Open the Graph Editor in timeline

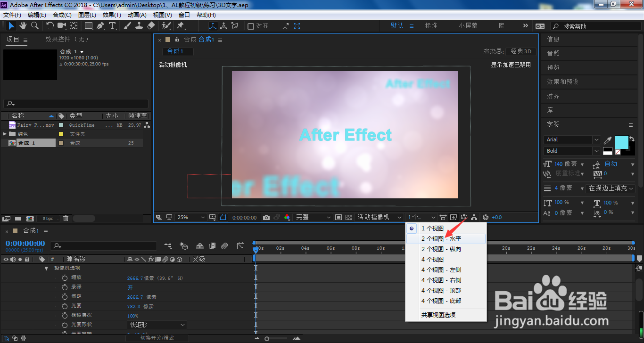240,246
